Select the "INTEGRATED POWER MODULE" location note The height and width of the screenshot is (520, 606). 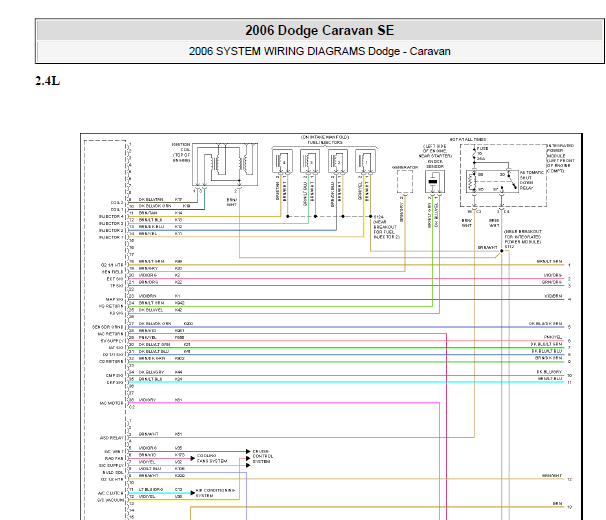coord(561,158)
